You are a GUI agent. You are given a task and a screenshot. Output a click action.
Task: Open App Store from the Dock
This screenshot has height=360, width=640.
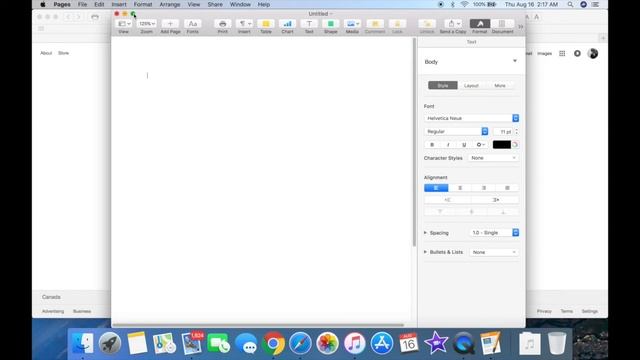click(x=382, y=343)
